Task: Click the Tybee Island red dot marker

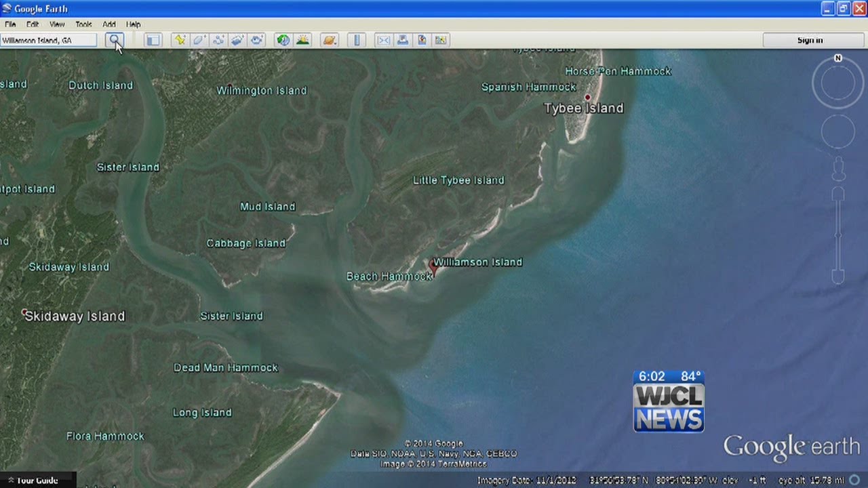Action: pyautogui.click(x=587, y=98)
